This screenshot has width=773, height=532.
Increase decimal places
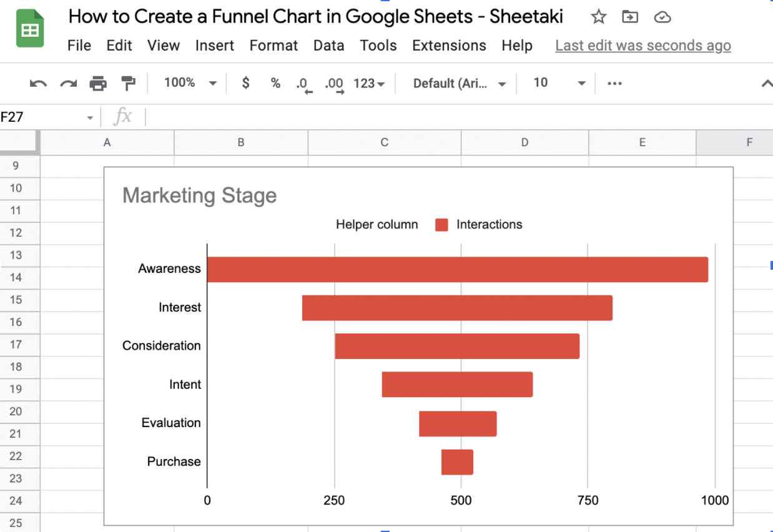pyautogui.click(x=335, y=84)
